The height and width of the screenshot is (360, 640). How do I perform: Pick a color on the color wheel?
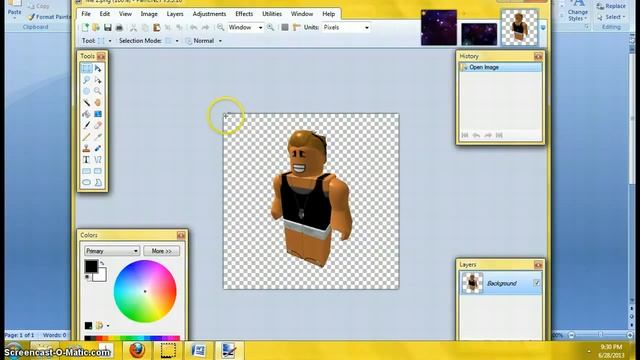click(145, 291)
